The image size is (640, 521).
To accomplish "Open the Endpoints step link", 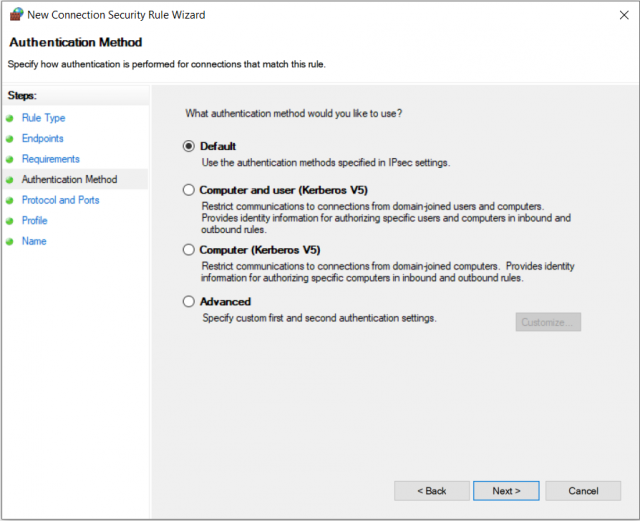I will click(x=43, y=138).
